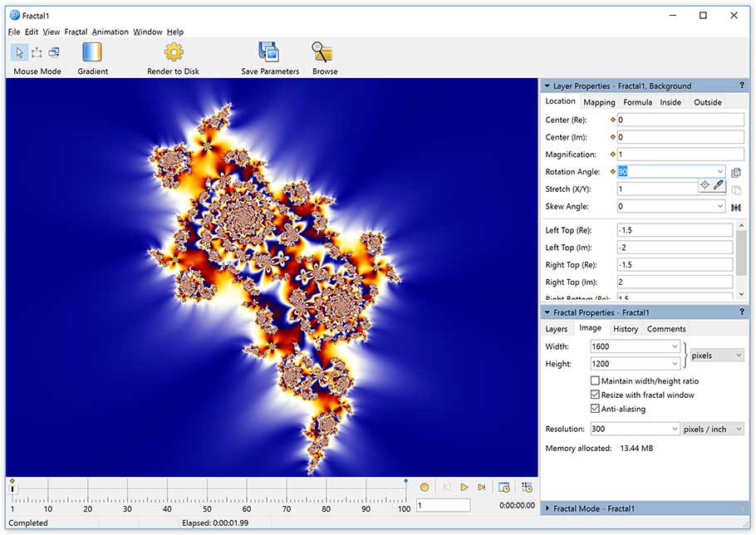Uncheck Resize with fractal window
The width and height of the screenshot is (756, 535).
coord(595,395)
